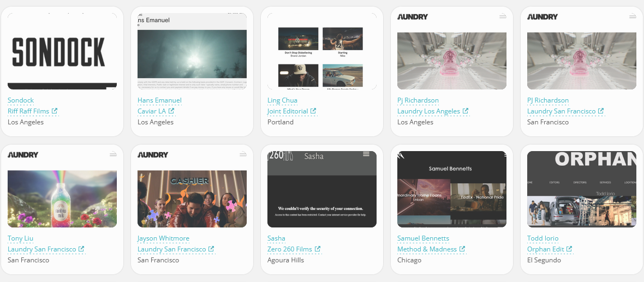Click Sasha's connection security error thumbnail

coord(321,189)
